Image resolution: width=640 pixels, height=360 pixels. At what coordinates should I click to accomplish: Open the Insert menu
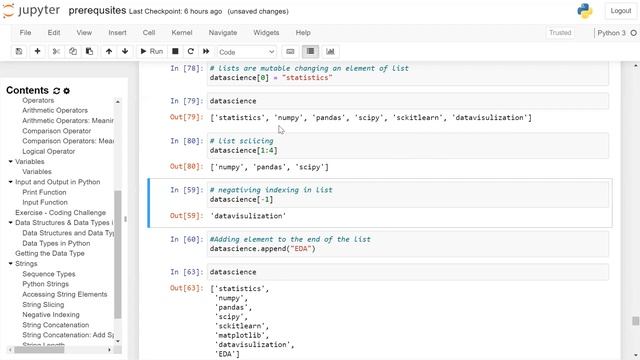pyautogui.click(x=117, y=33)
